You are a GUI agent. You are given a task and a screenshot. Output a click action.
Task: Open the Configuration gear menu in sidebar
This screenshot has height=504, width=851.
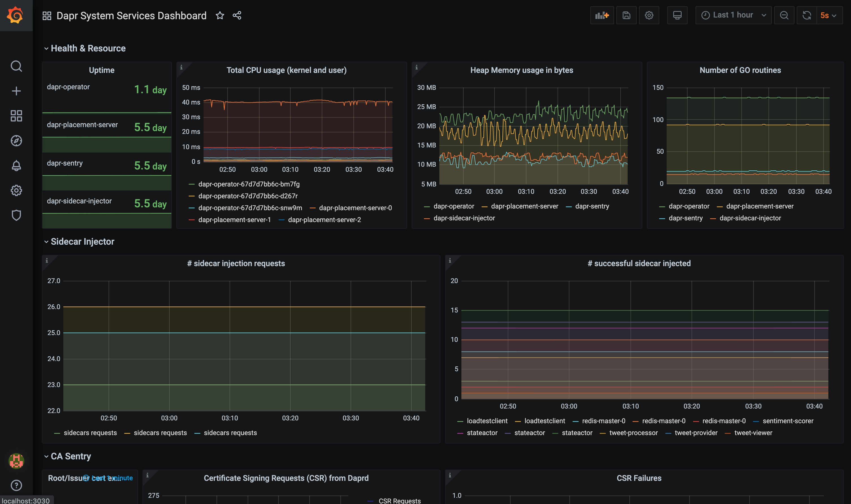pyautogui.click(x=16, y=190)
